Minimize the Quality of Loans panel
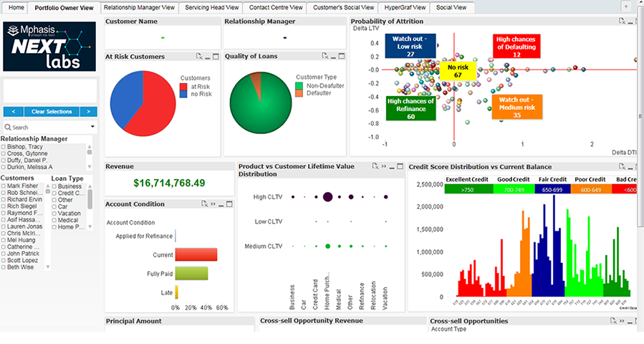Image resolution: width=644 pixels, height=344 pixels. click(334, 57)
